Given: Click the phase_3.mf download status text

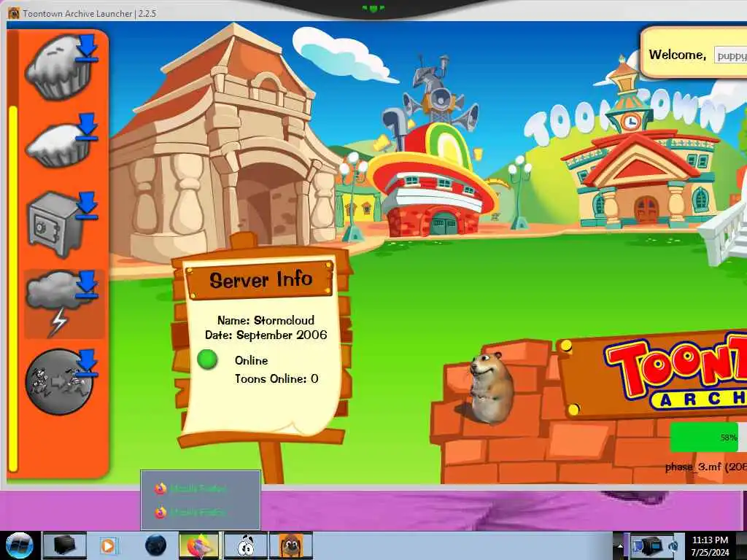Looking at the screenshot, I should coord(706,467).
